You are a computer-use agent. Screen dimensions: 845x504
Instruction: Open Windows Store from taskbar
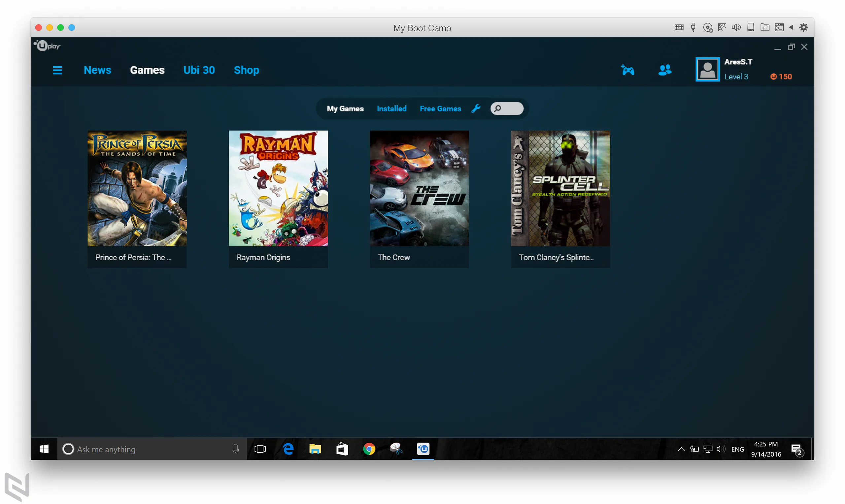[x=342, y=449]
